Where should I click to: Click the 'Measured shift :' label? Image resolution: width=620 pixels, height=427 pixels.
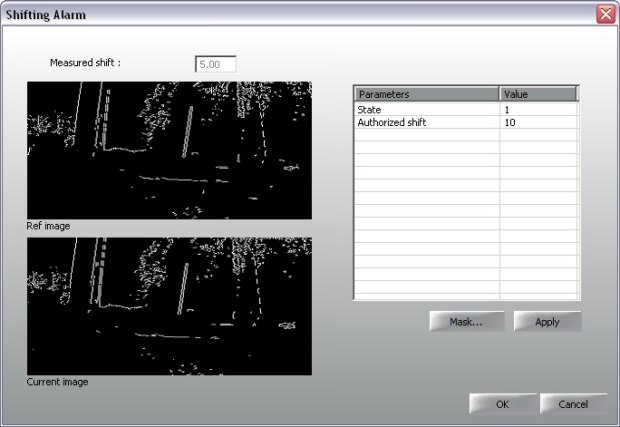coord(85,62)
